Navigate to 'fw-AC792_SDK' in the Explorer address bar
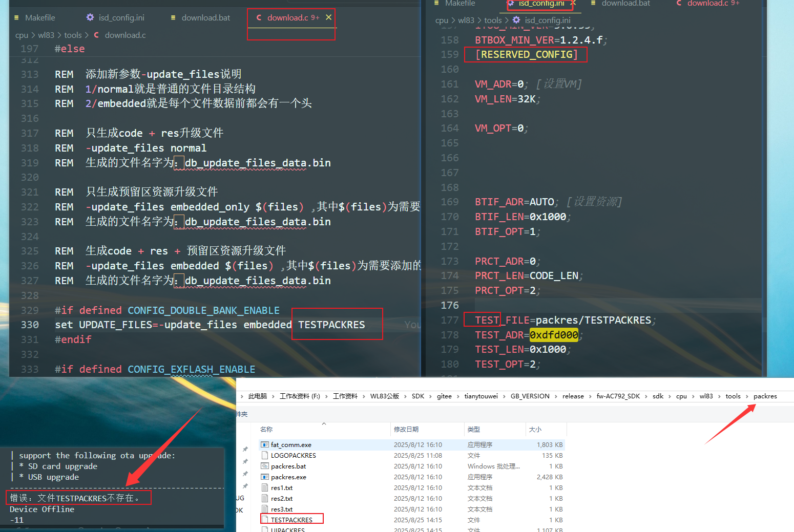794x532 pixels. [x=618, y=396]
